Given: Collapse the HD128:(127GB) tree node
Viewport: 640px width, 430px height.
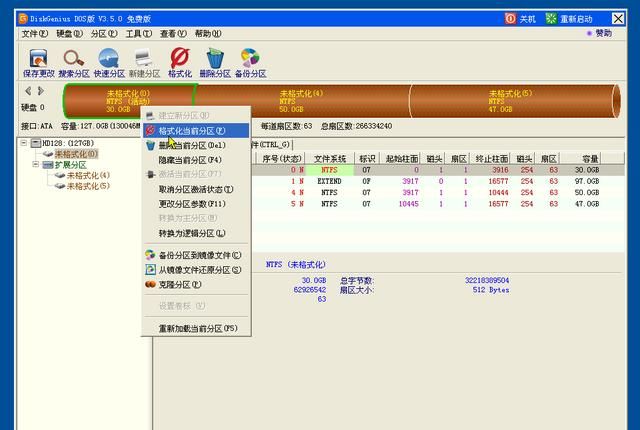Looking at the screenshot, I should [x=24, y=143].
